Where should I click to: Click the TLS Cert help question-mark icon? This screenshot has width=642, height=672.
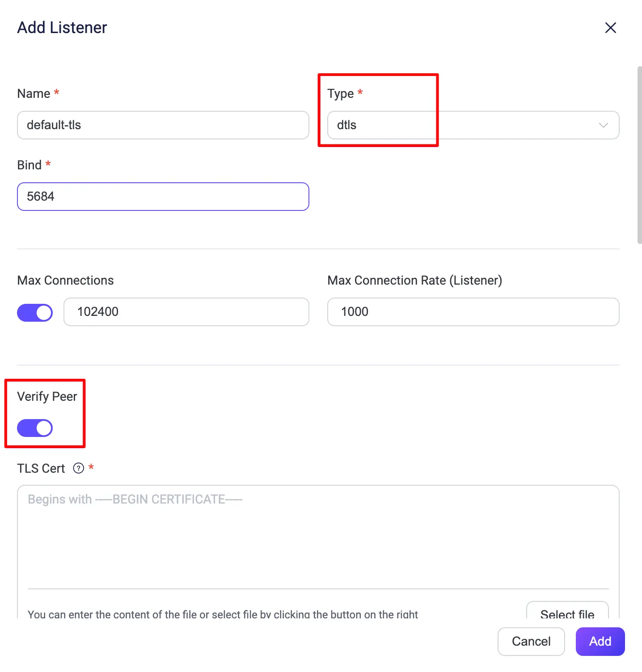[x=79, y=468]
